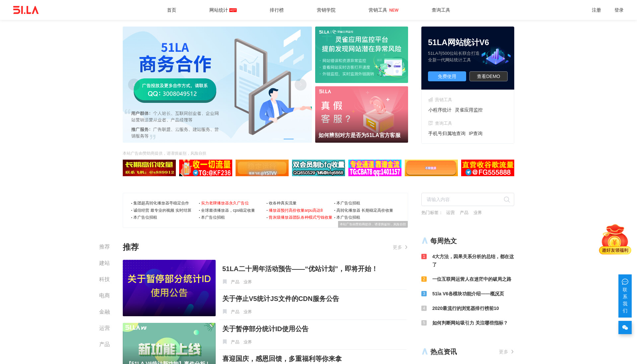Select 建站 category in left sidebar
The width and height of the screenshot is (637, 364).
pyautogui.click(x=105, y=263)
